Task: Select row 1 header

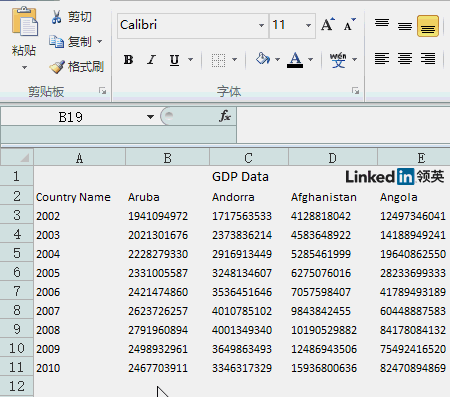Action: pyautogui.click(x=17, y=176)
